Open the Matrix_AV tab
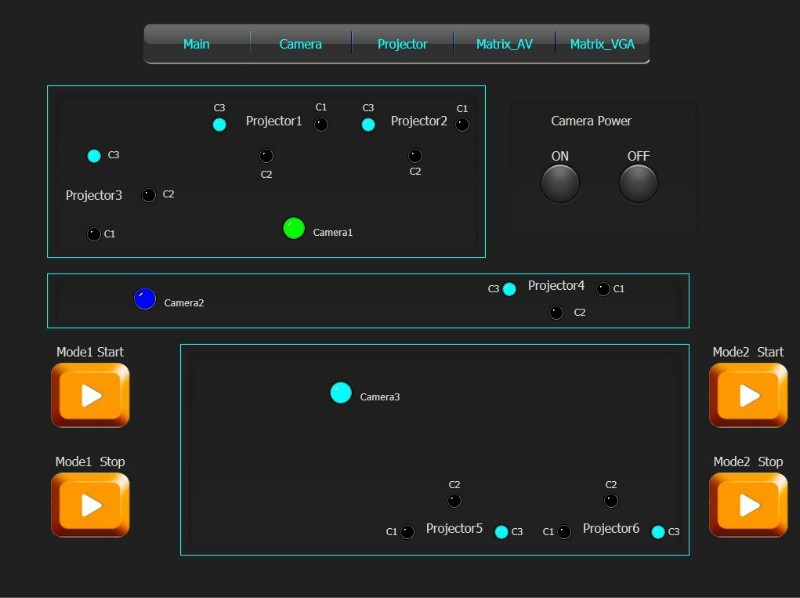Image resolution: width=800 pixels, height=598 pixels. point(504,44)
